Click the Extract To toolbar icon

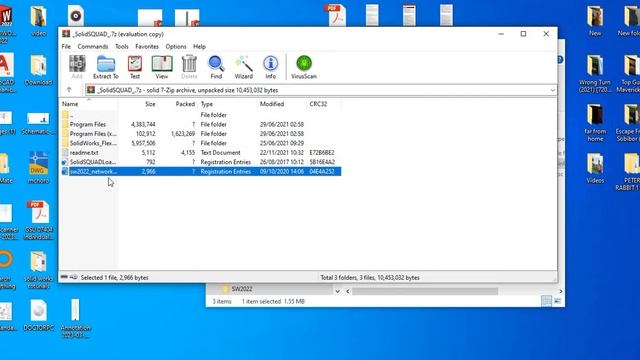click(106, 67)
